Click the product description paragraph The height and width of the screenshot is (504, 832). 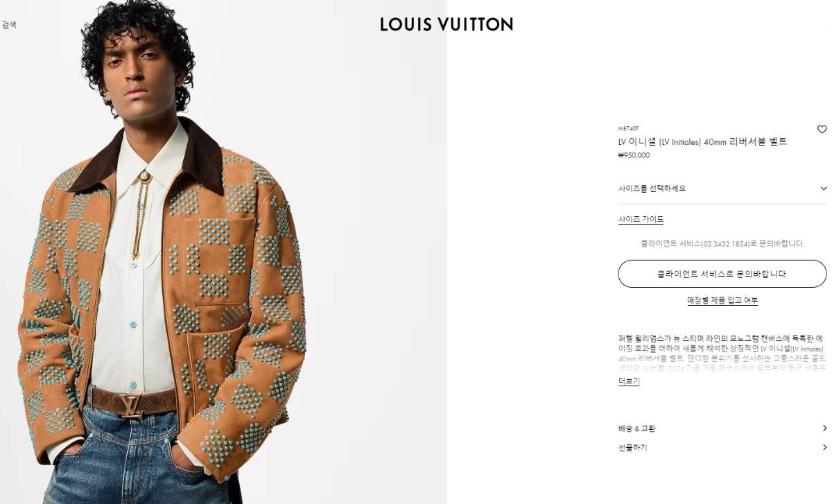tap(721, 354)
